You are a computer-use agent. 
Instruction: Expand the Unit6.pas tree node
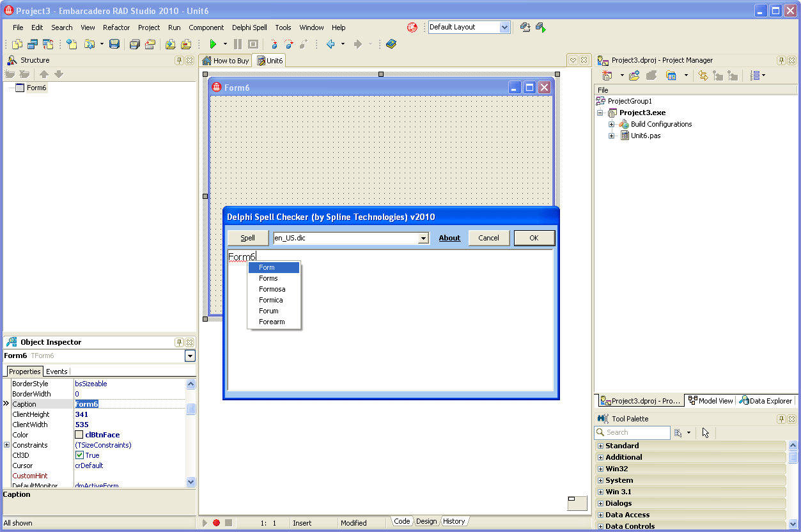point(612,136)
